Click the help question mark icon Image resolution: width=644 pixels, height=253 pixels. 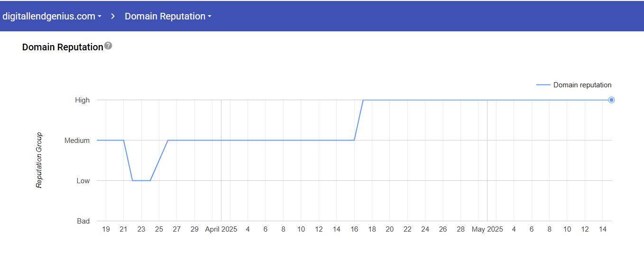(108, 46)
